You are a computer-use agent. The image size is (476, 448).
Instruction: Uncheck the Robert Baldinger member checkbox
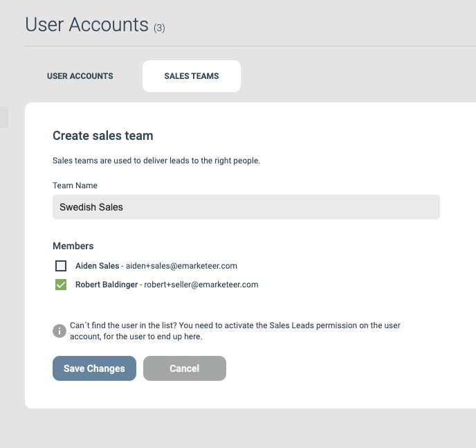coord(61,285)
